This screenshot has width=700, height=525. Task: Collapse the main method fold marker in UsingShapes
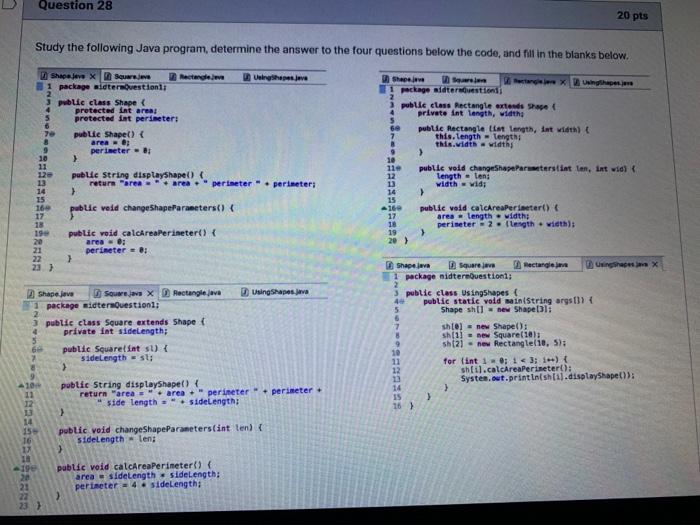[x=402, y=301]
